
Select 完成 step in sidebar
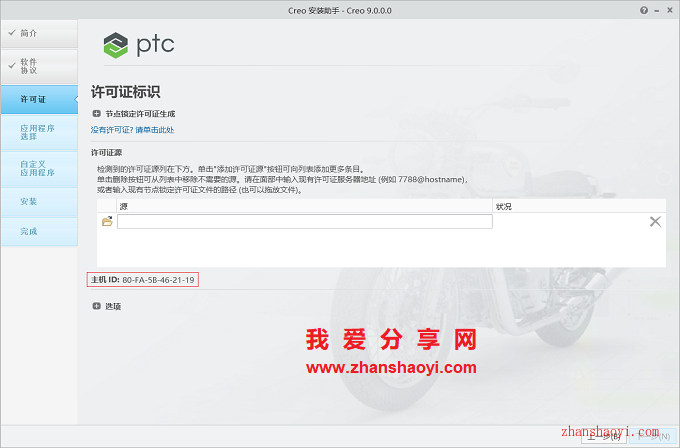click(x=39, y=232)
